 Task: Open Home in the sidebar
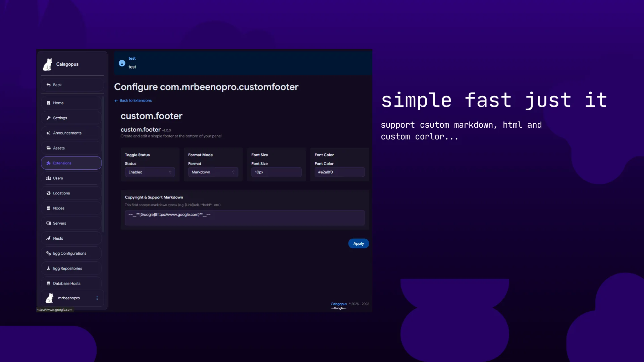coord(71,103)
